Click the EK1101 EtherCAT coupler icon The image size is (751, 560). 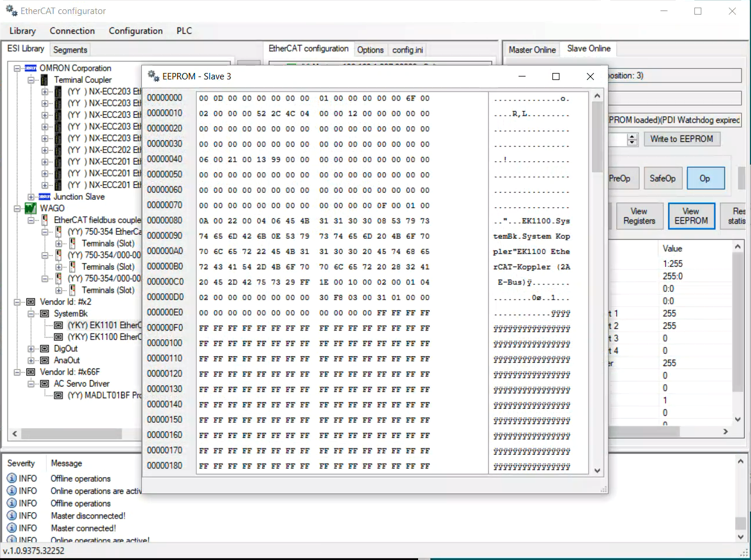tap(58, 325)
